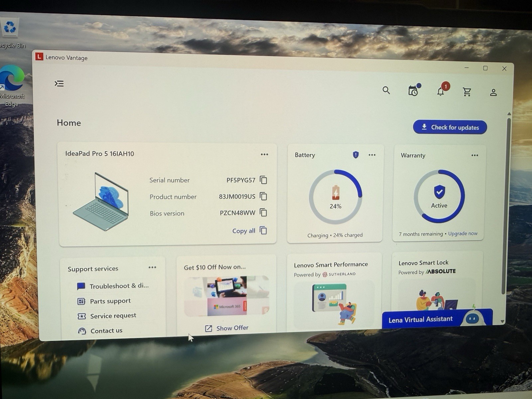532x399 pixels.
Task: Click the Lena robot face icon
Action: [472, 319]
